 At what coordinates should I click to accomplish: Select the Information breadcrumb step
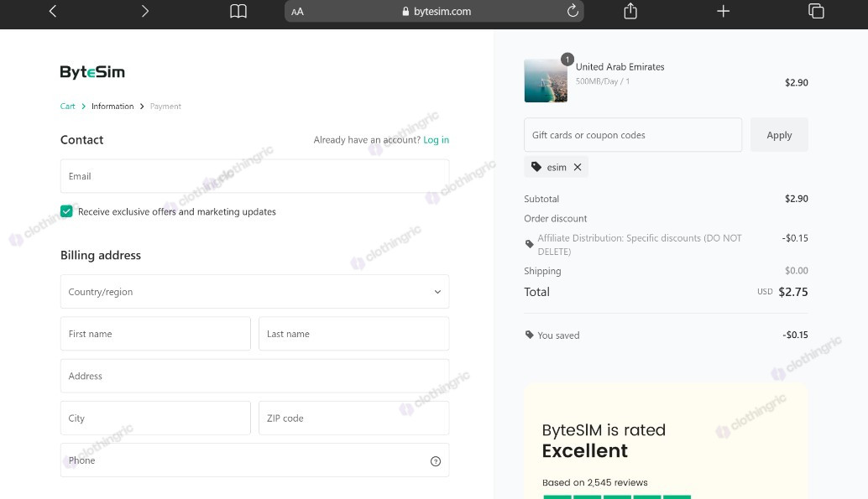click(112, 107)
